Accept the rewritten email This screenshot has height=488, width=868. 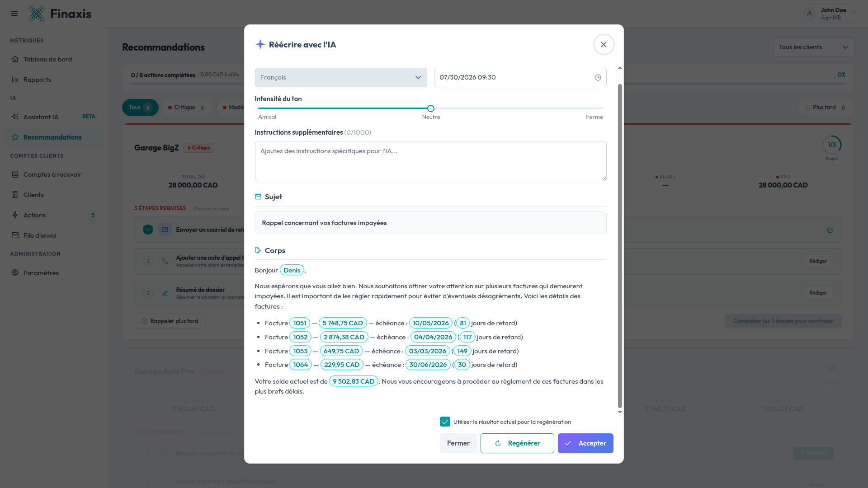click(x=585, y=443)
